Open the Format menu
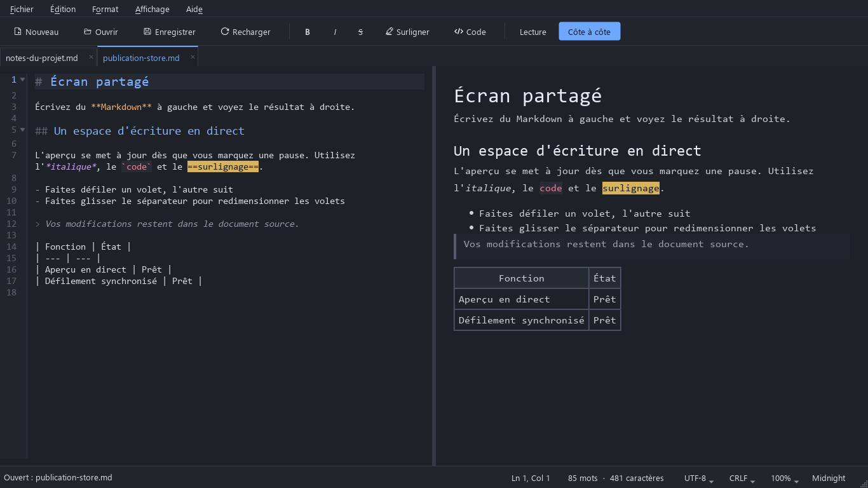Viewport: 868px width, 488px height. tap(105, 9)
